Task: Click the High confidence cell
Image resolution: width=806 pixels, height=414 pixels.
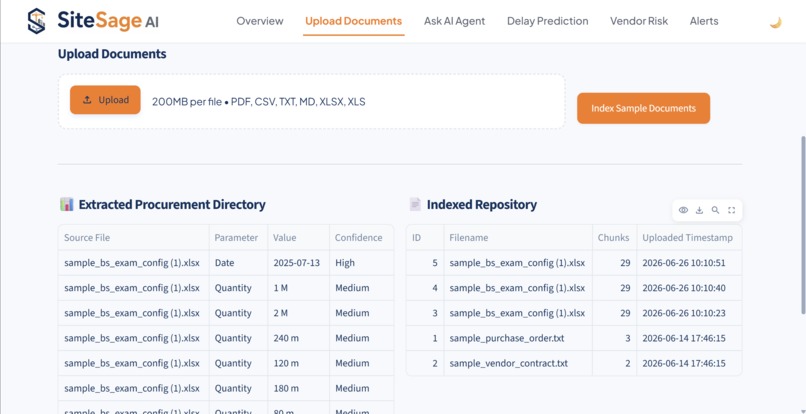Action: [361, 263]
